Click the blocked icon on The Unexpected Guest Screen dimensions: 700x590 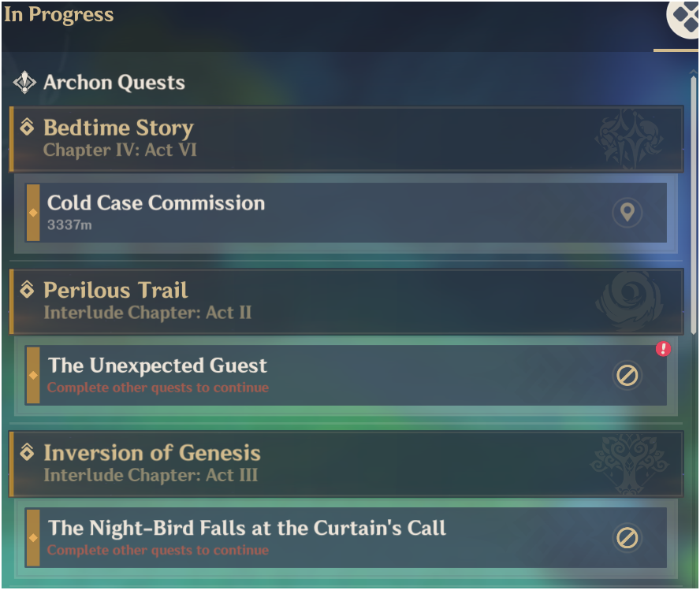627,376
